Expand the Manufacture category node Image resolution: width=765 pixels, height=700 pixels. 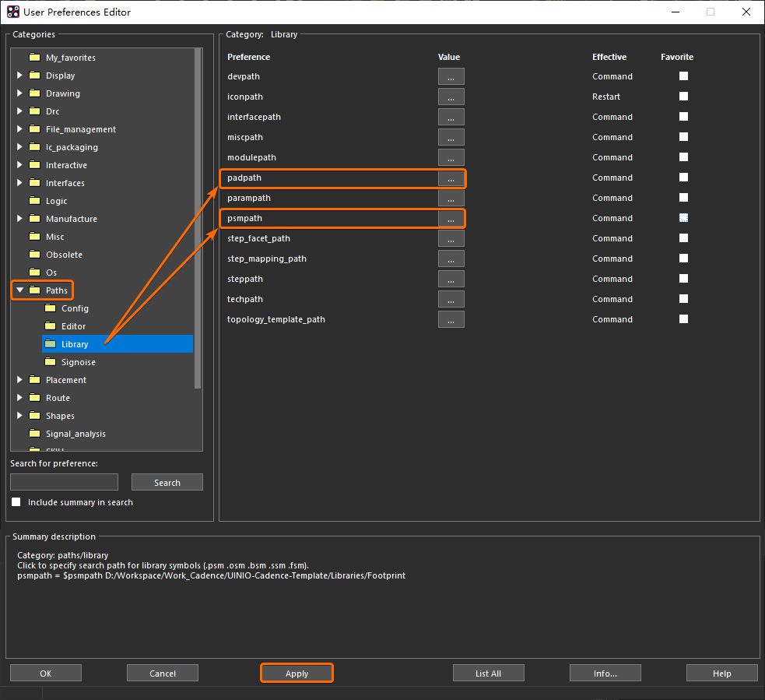point(20,219)
